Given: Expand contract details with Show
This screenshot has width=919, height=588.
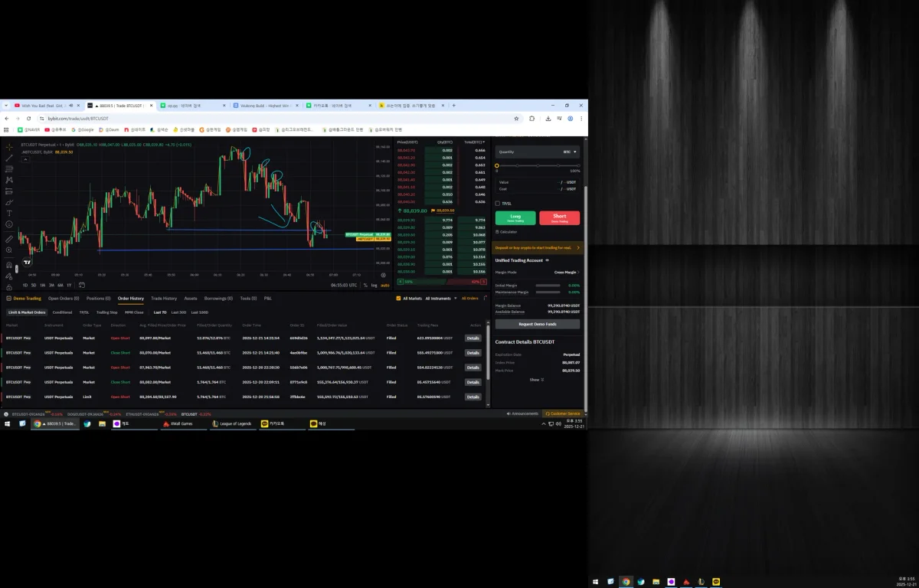Looking at the screenshot, I should [x=537, y=379].
